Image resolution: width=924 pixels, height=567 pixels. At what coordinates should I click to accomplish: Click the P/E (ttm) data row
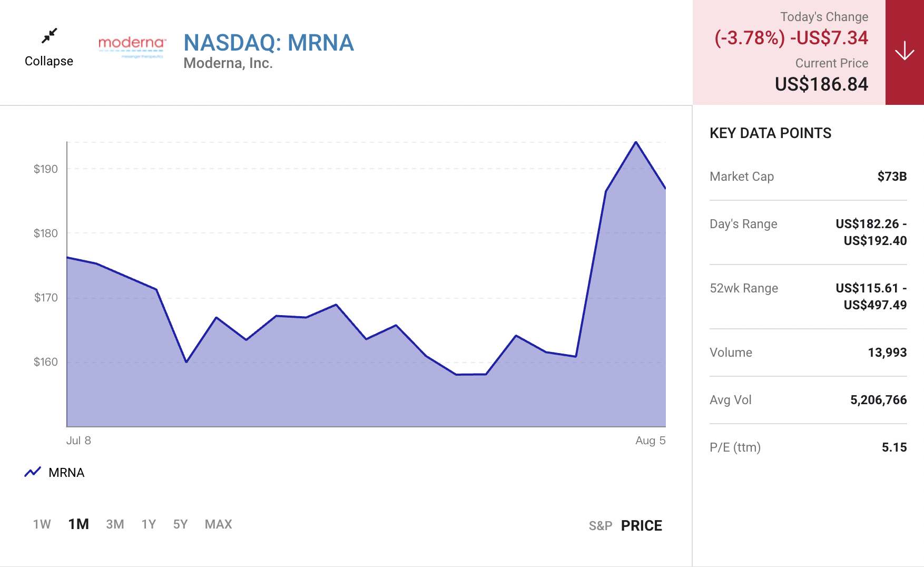pyautogui.click(x=808, y=447)
